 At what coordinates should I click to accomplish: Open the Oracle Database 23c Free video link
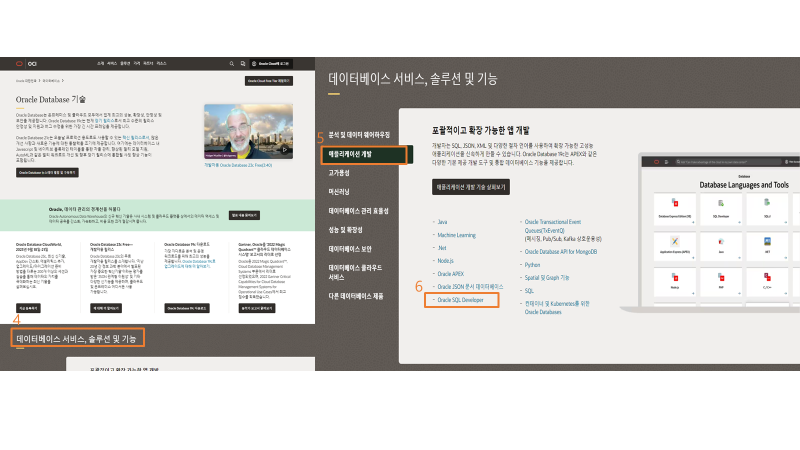(x=238, y=165)
